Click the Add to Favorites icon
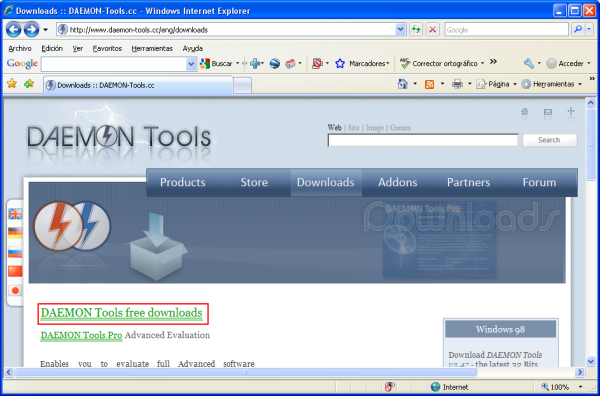This screenshot has height=396, width=600. [x=29, y=83]
